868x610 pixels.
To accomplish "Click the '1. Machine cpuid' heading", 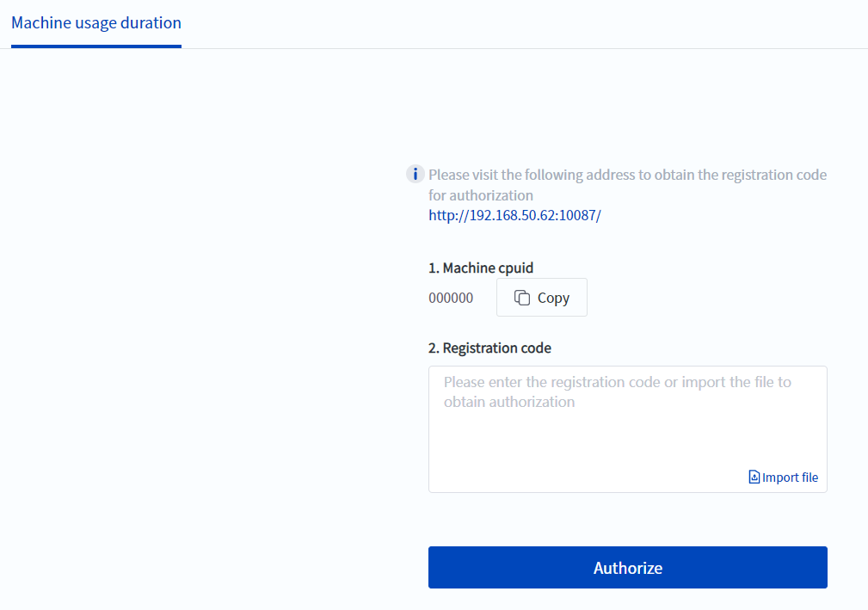I will tap(481, 268).
